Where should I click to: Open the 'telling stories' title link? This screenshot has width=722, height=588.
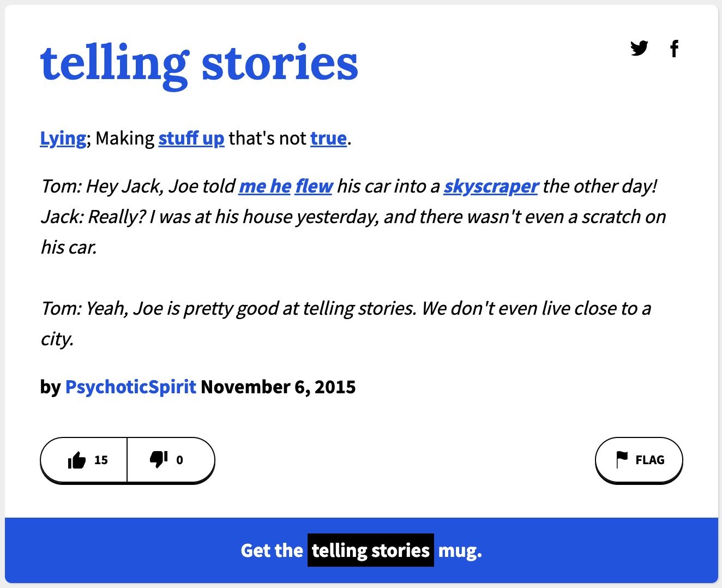click(199, 63)
